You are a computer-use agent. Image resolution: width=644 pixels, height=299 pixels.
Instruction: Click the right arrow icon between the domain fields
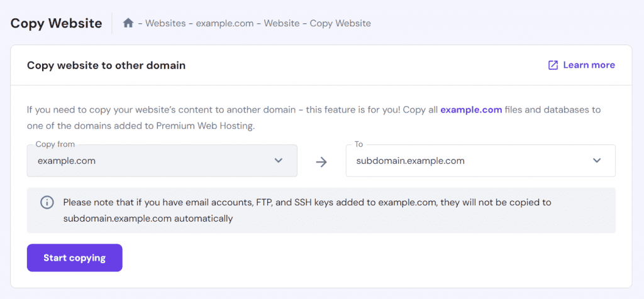tap(321, 161)
